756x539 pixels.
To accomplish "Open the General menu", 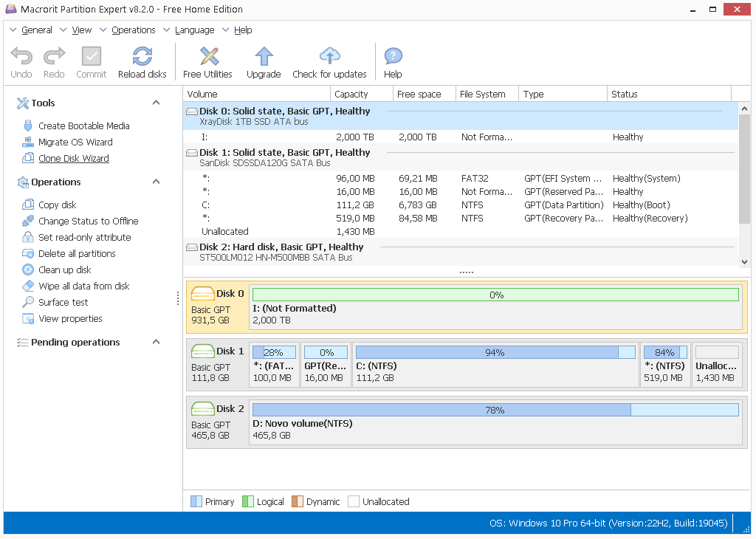I will tap(37, 30).
